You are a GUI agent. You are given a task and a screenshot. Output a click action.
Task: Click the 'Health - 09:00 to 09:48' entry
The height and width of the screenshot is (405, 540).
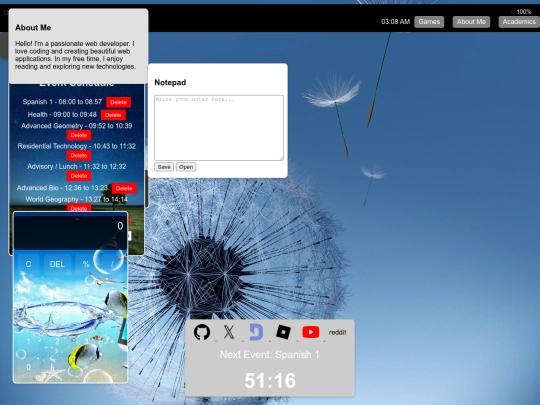[x=62, y=115]
